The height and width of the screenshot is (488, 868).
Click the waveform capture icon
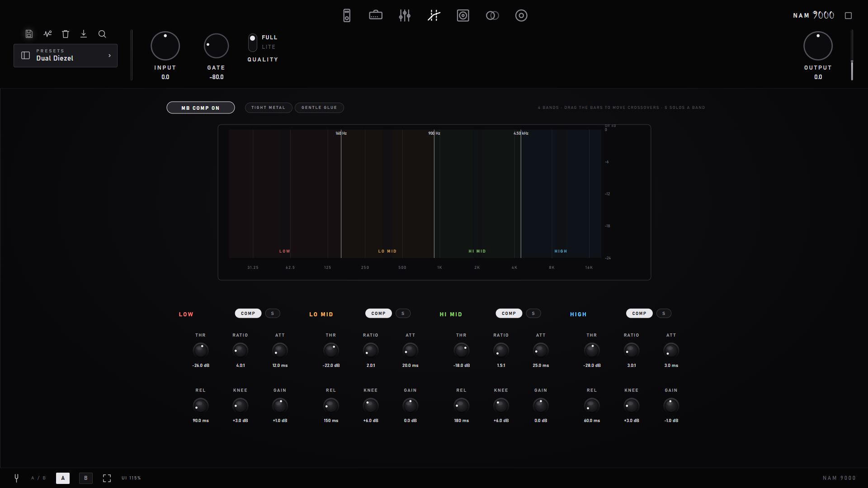pyautogui.click(x=47, y=34)
